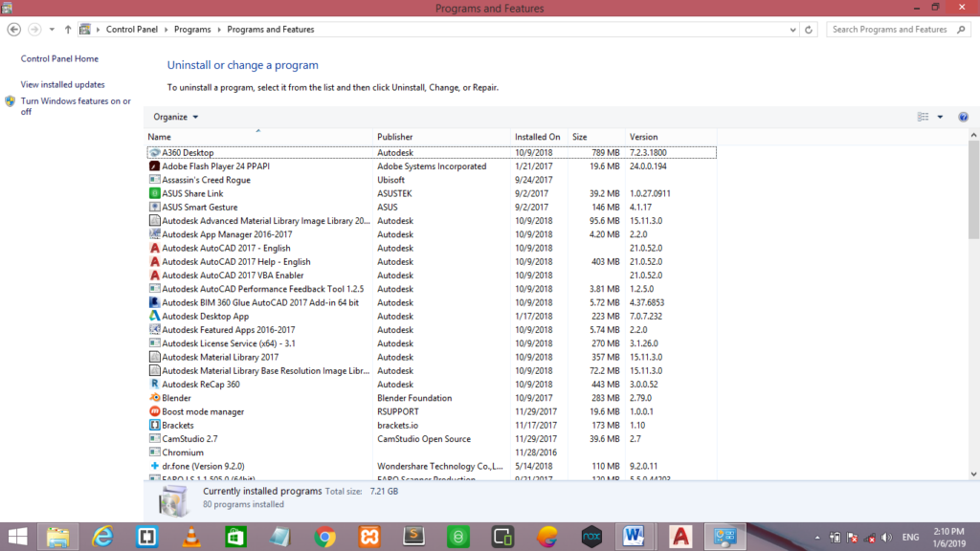
Task: Select CamStudio 2.7 in the list
Action: coord(432,439)
